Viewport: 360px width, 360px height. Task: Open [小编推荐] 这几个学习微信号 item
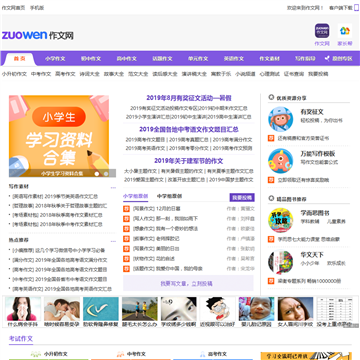[59, 250]
